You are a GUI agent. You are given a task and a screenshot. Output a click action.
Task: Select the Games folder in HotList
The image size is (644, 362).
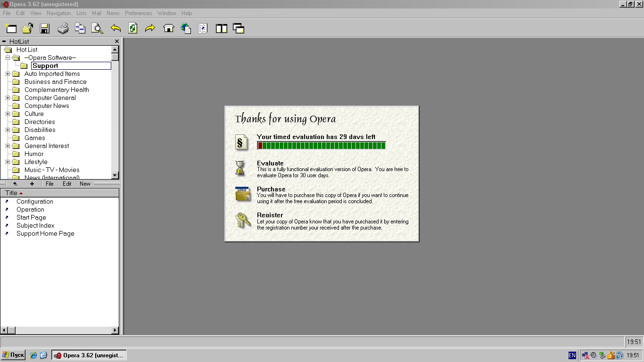(34, 138)
